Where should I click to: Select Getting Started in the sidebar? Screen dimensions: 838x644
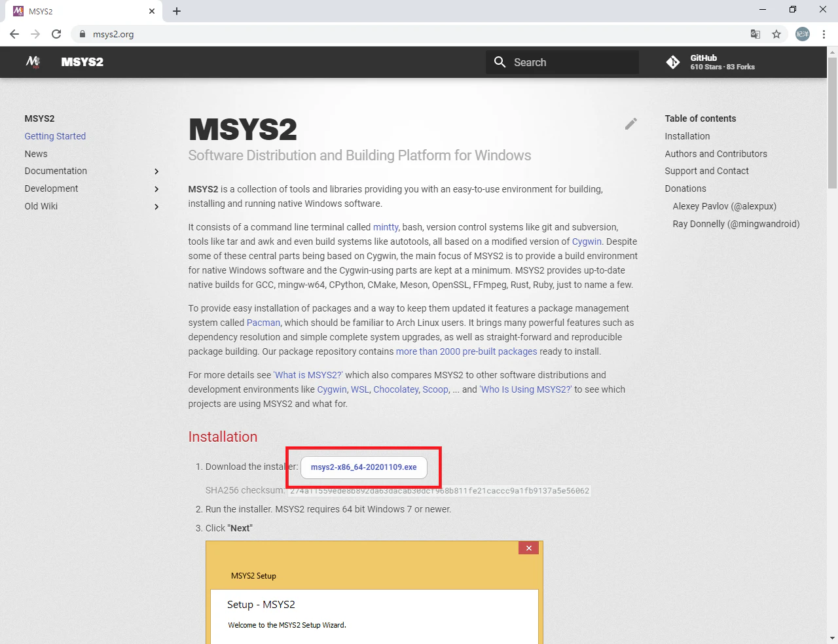[55, 136]
